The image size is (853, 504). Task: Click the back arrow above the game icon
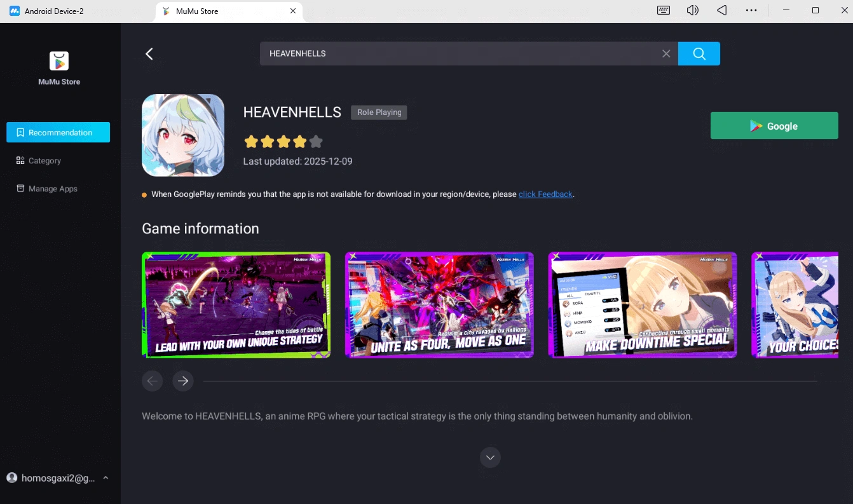coord(149,53)
